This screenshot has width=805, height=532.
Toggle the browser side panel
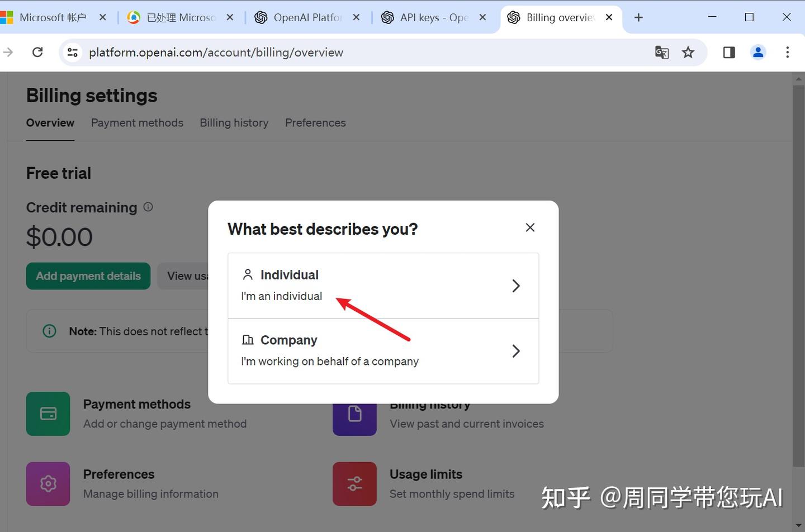729,53
